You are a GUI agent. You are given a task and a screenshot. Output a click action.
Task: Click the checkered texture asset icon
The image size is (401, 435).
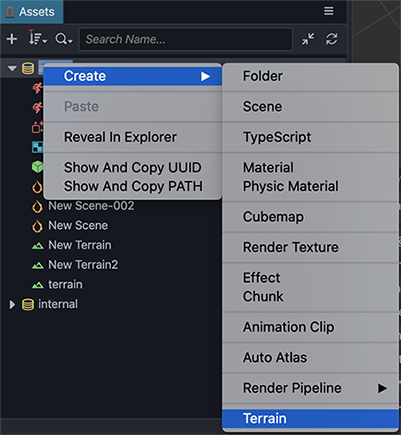click(37, 147)
